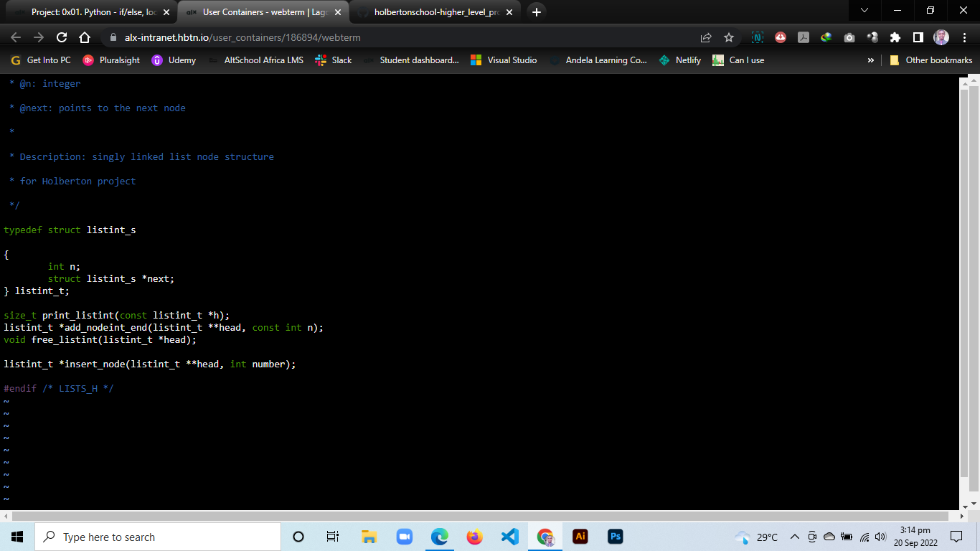
Task: Open the Extensions puzzle icon
Action: pos(895,37)
